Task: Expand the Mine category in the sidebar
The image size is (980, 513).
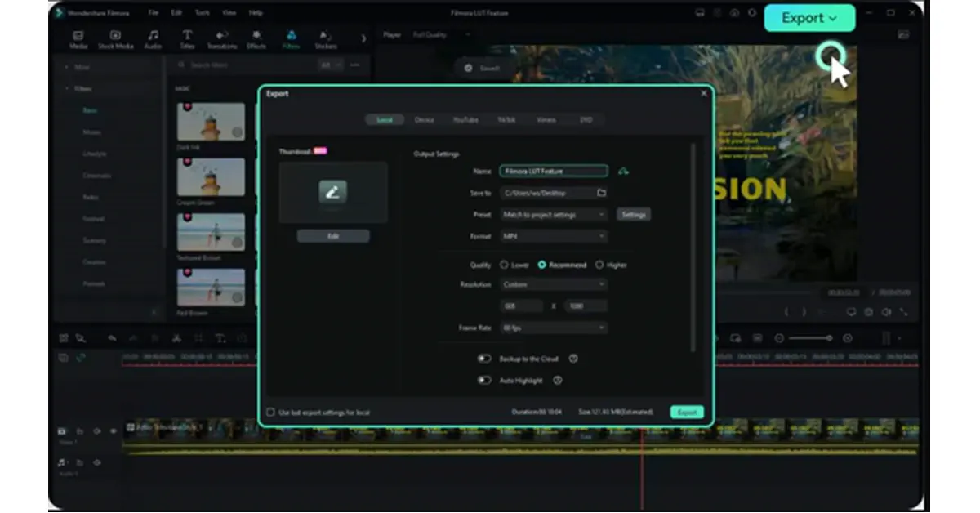Action: tap(66, 67)
